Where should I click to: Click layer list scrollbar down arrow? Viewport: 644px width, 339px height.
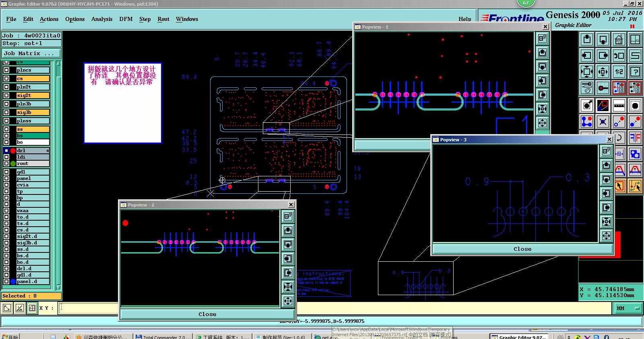[58, 287]
